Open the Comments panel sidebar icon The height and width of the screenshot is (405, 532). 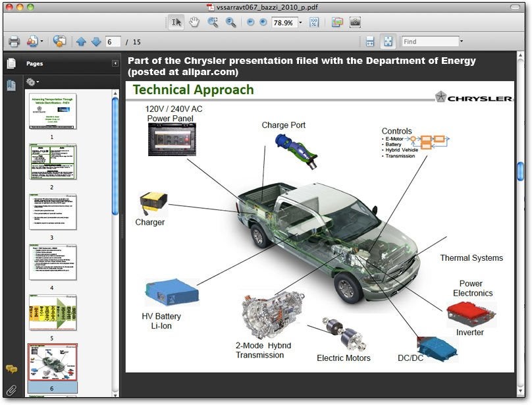(11, 369)
